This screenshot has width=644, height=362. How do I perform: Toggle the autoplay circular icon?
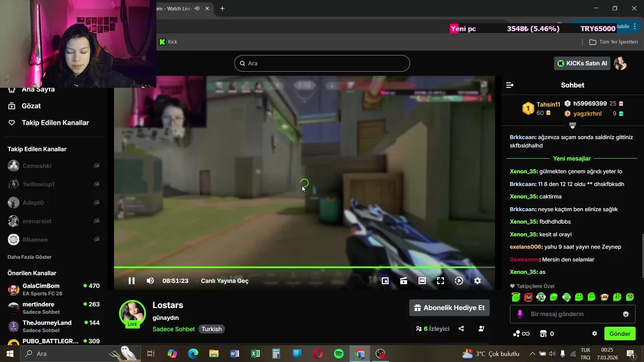point(459,281)
